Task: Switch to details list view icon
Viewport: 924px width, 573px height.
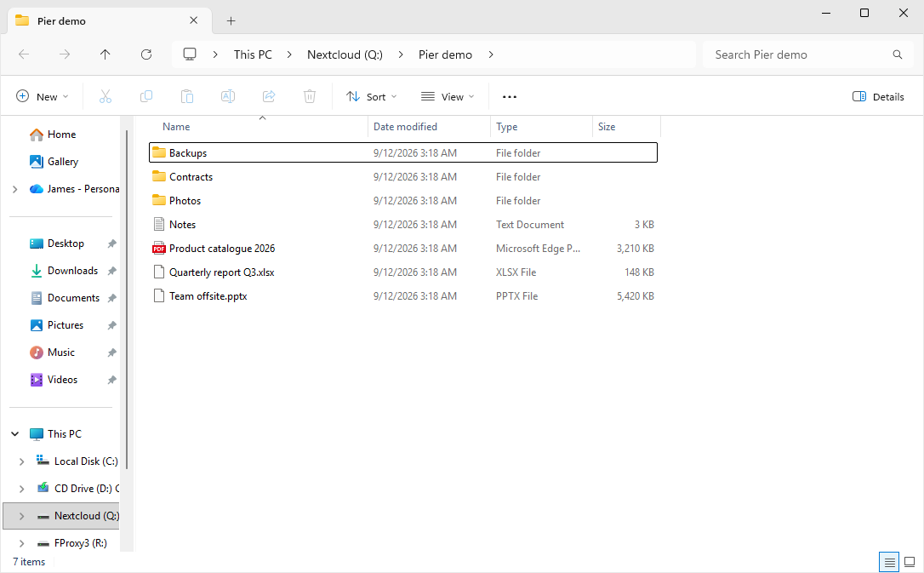Action: pos(889,562)
